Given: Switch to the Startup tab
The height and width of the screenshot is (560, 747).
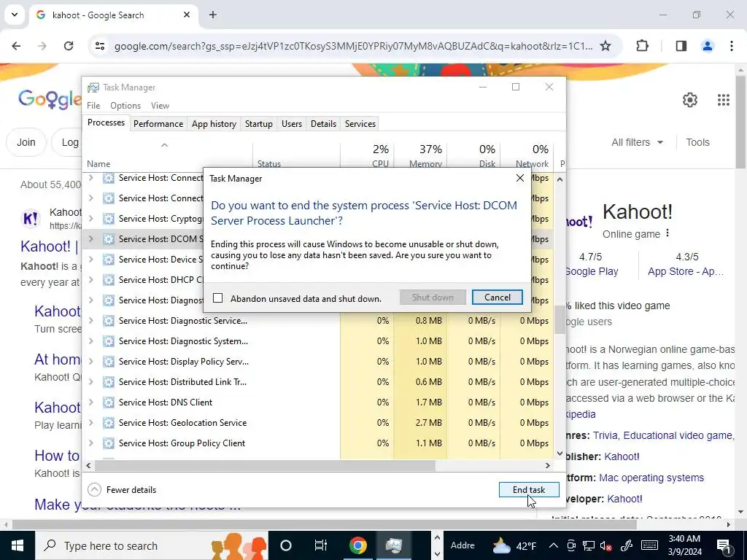Looking at the screenshot, I should click(x=259, y=124).
